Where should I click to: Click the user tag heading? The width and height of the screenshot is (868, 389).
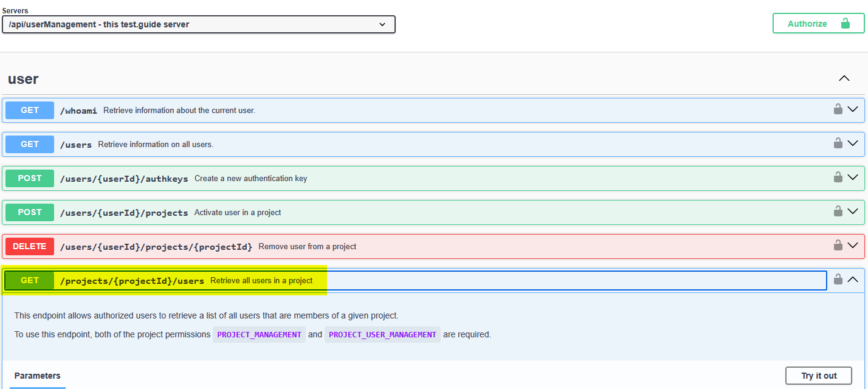[x=23, y=79]
